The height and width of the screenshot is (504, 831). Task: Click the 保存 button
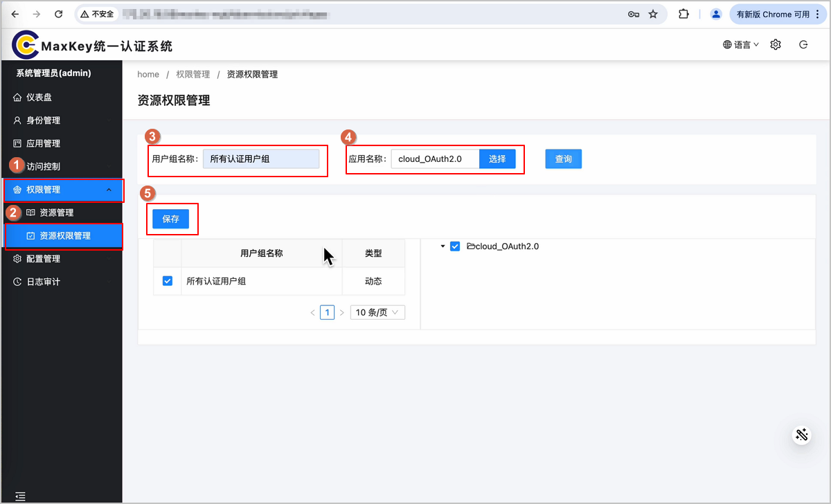[x=171, y=219]
